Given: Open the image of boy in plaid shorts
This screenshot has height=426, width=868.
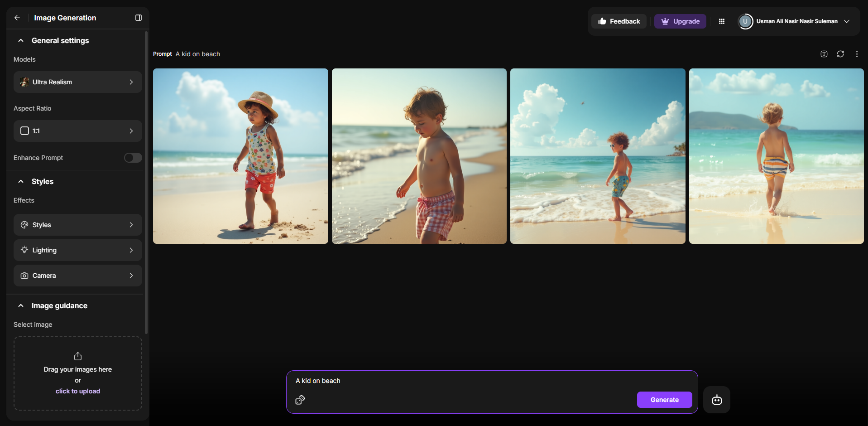Looking at the screenshot, I should click(x=419, y=156).
